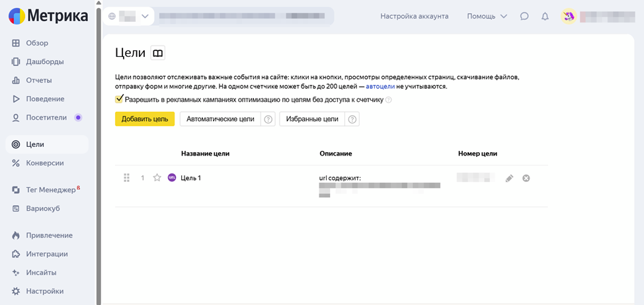
Task: Open the book guide icon next to Цели
Action: coord(158,53)
